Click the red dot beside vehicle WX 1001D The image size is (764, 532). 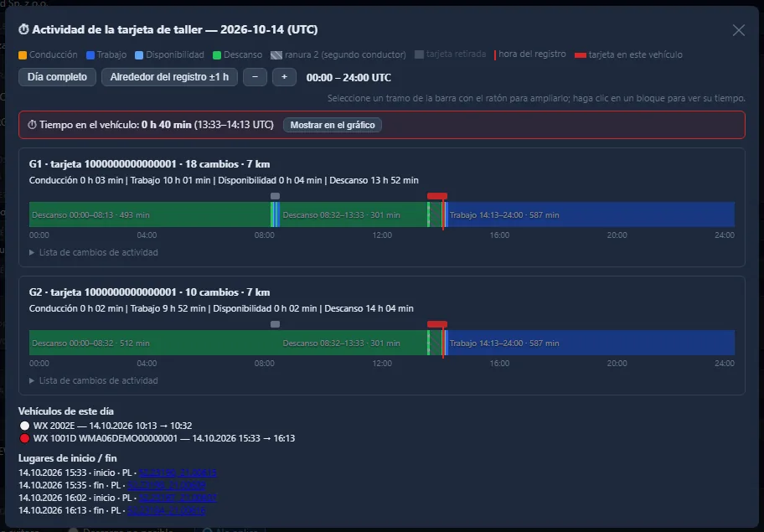pos(24,438)
